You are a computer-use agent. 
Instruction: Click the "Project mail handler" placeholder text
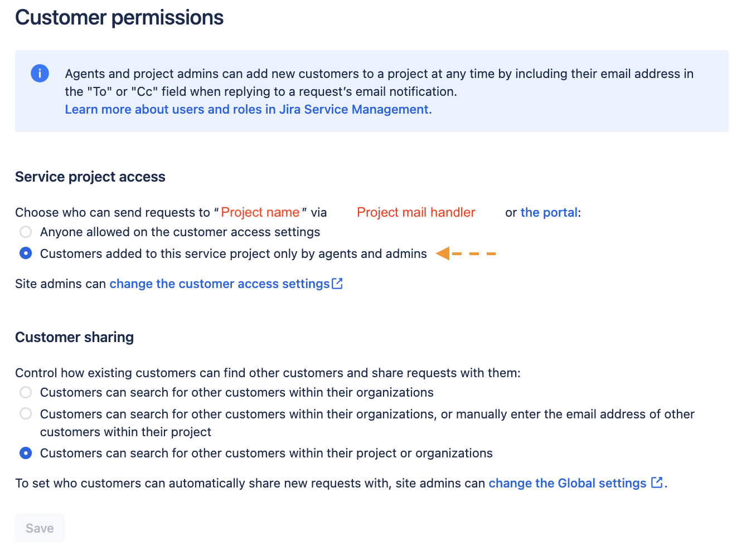click(416, 212)
